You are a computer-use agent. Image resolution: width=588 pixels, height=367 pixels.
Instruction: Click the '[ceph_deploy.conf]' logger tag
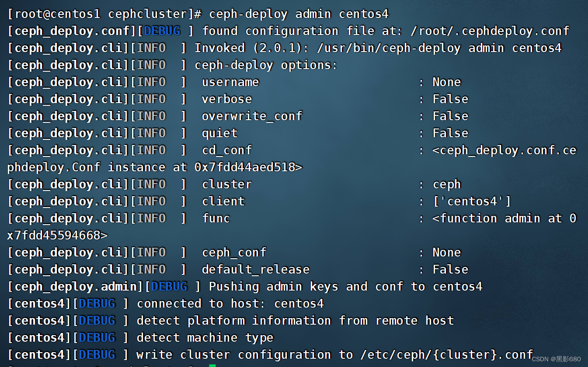(72, 31)
